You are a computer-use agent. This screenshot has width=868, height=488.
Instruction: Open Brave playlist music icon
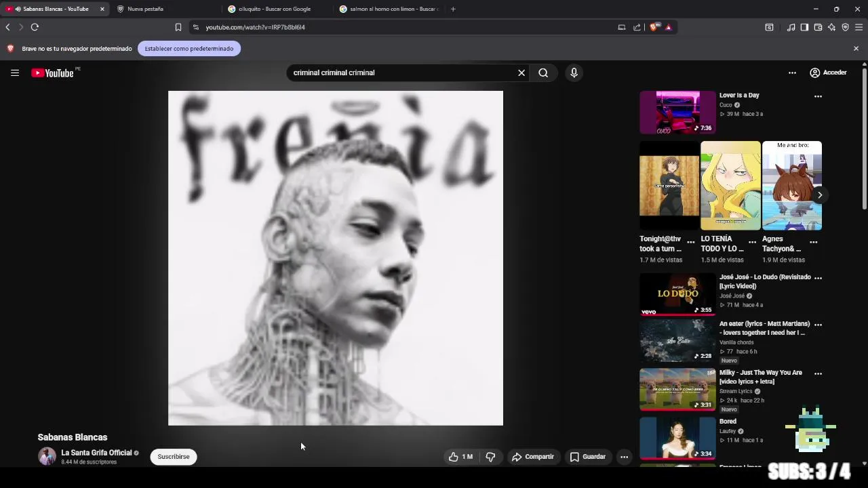[791, 27]
